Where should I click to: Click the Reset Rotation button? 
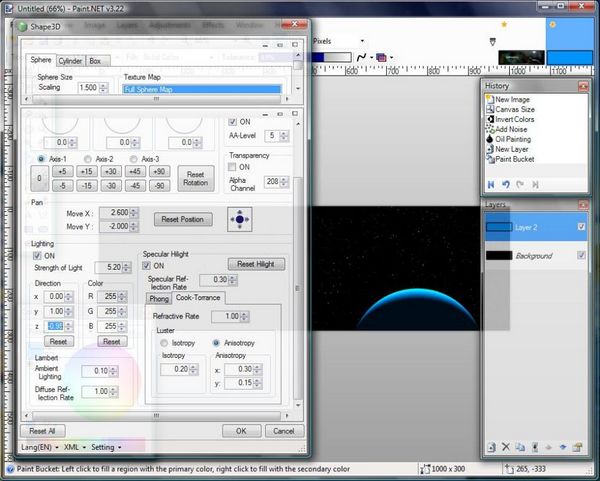pyautogui.click(x=196, y=177)
